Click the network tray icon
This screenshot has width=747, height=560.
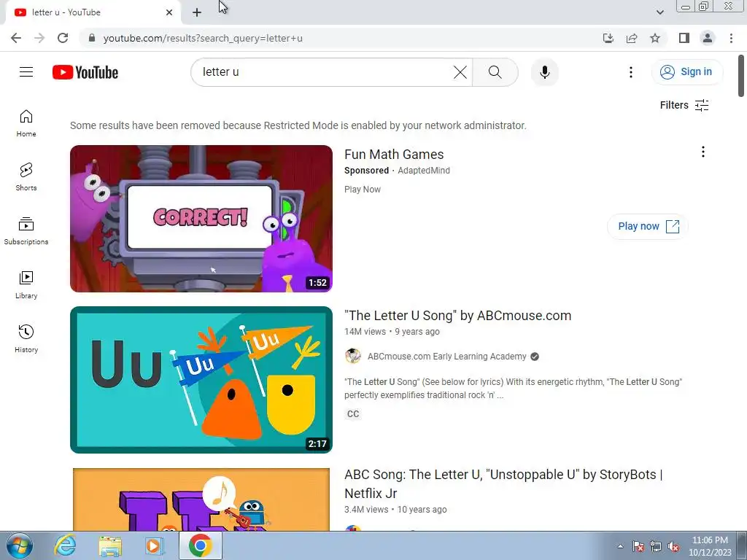click(x=656, y=546)
